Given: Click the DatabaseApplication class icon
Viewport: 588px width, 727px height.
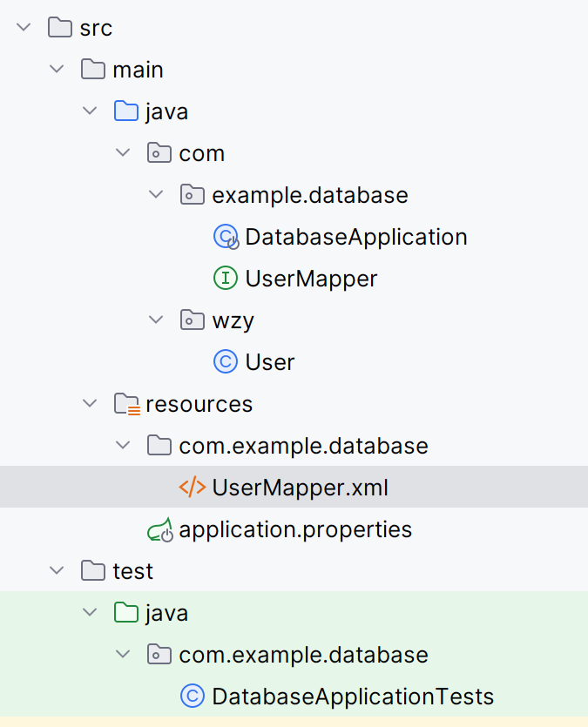Looking at the screenshot, I should click(226, 237).
